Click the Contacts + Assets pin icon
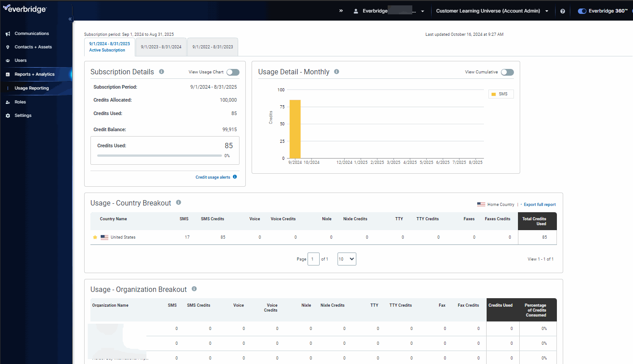Viewport: 633px width, 364px height. (x=8, y=47)
